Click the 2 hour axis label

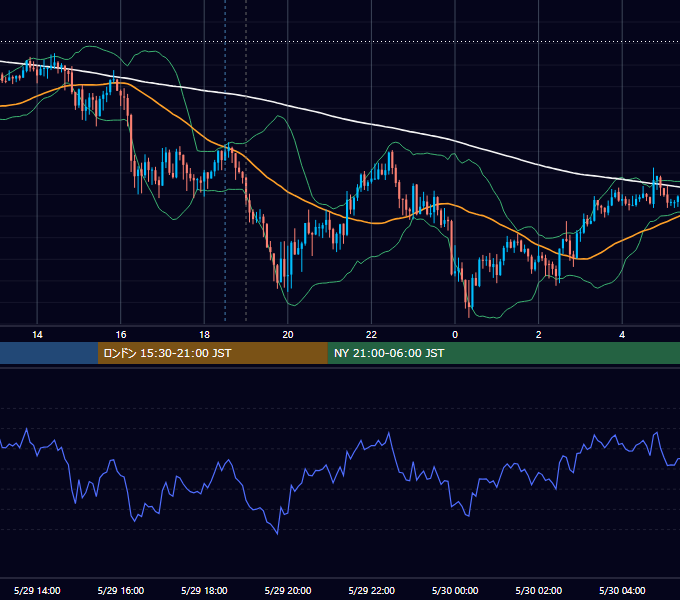(x=539, y=335)
